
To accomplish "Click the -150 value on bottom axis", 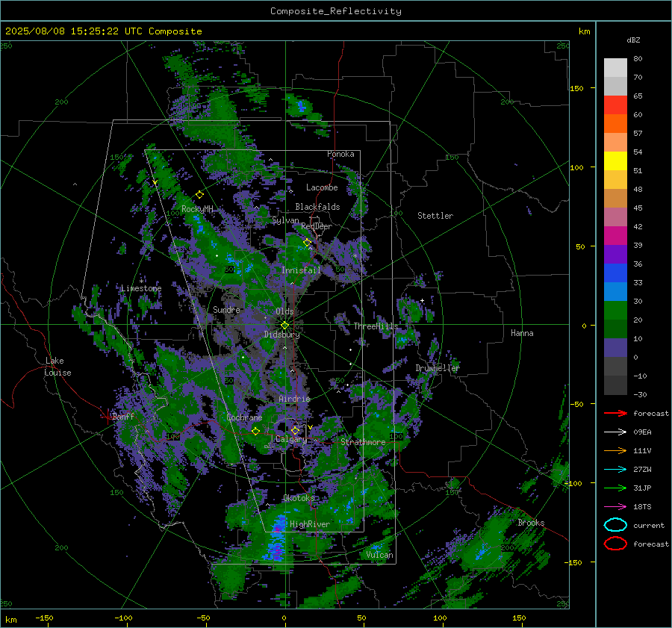I will 44,618.
